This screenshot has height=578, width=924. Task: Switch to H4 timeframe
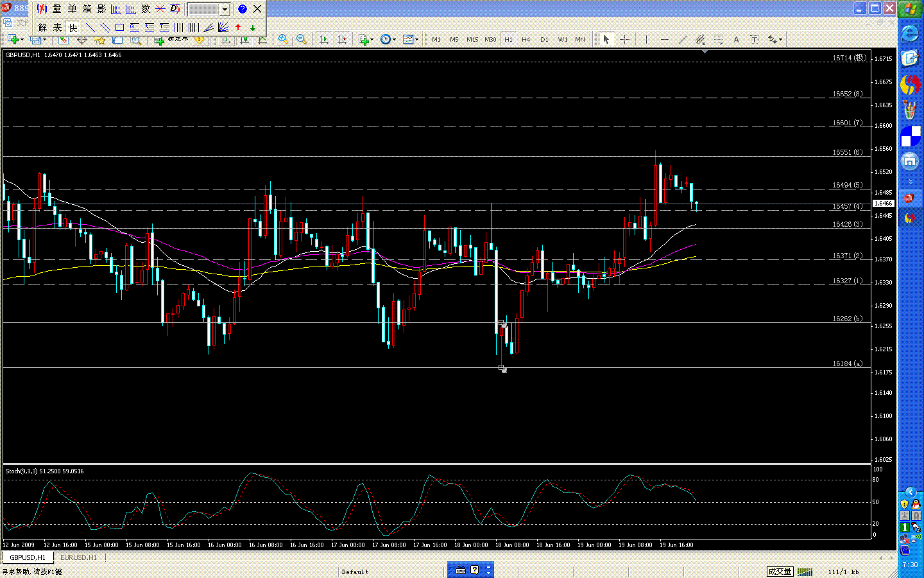click(x=526, y=39)
